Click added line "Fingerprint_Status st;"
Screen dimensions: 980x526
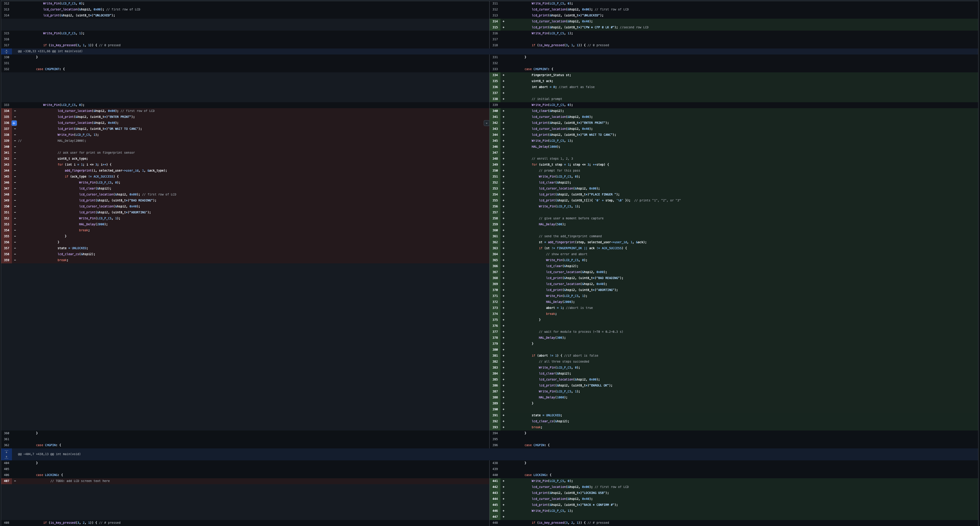pos(551,75)
